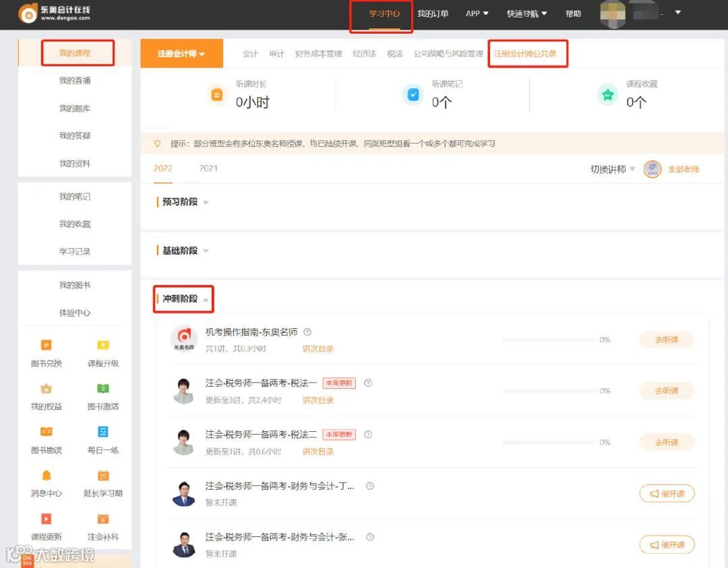Viewport: 728px width, 568px height.
Task: Open the 图书激活 icon
Action: pos(102,388)
